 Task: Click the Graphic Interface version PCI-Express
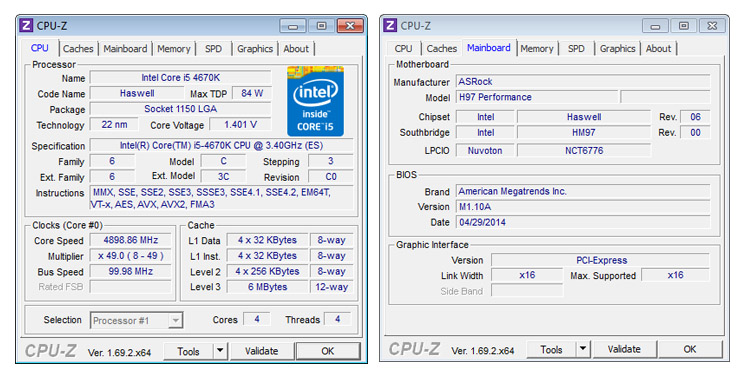coord(601,260)
